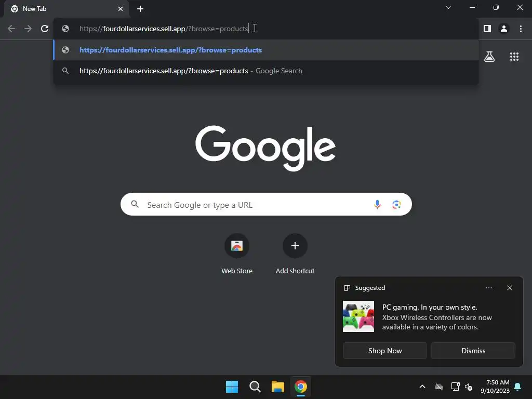The height and width of the screenshot is (399, 532).
Task: Open Google apps grid
Action: point(514,57)
